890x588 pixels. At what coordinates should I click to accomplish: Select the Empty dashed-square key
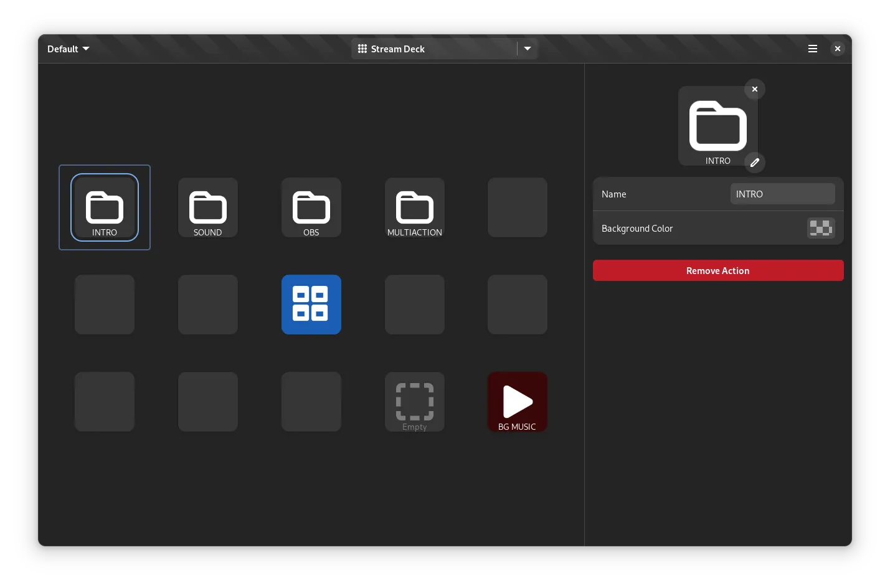coord(415,402)
